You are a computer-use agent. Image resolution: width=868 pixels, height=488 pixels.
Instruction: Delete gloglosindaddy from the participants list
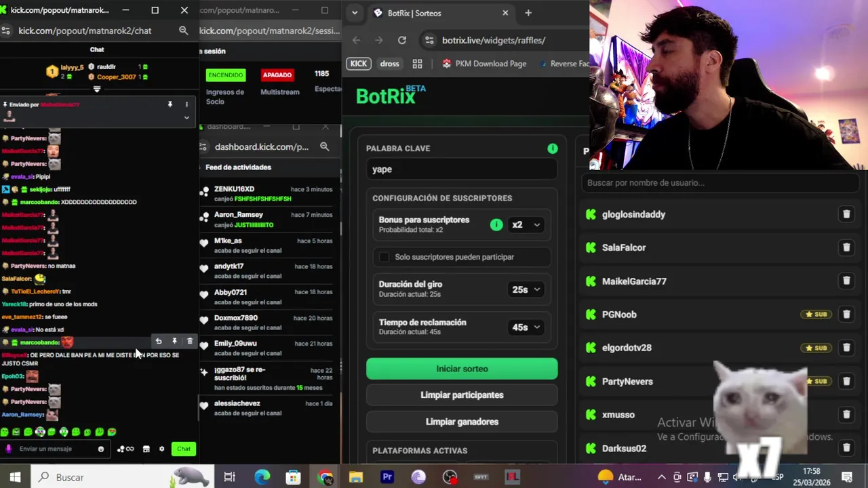[x=846, y=214]
